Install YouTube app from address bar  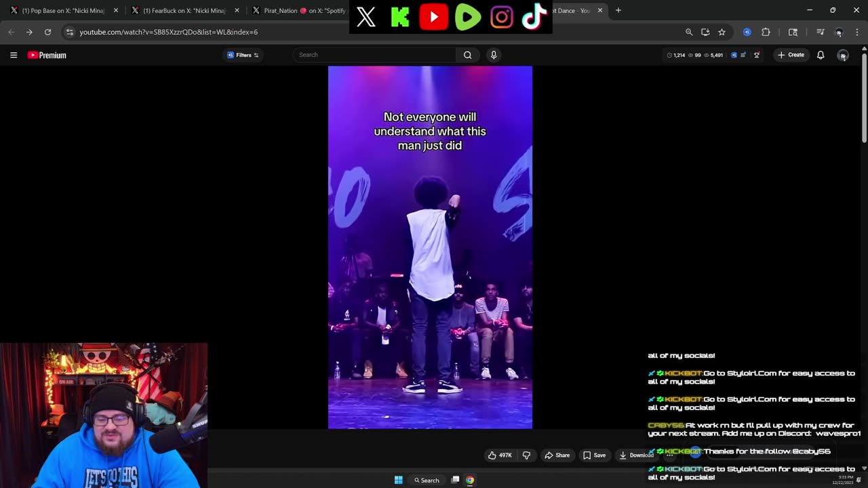point(705,32)
